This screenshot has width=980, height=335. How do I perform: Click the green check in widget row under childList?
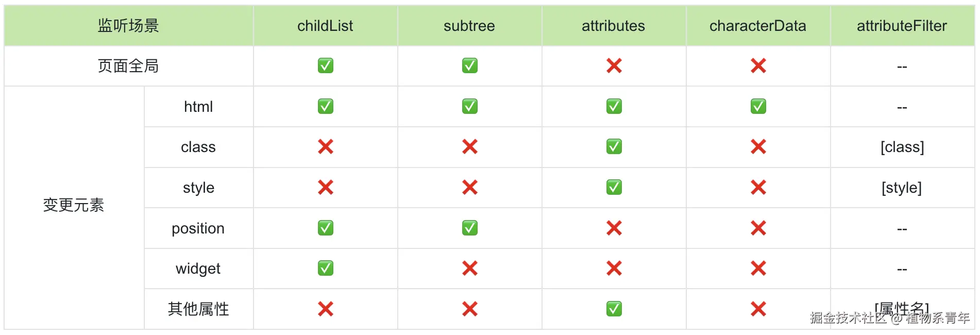[325, 268]
